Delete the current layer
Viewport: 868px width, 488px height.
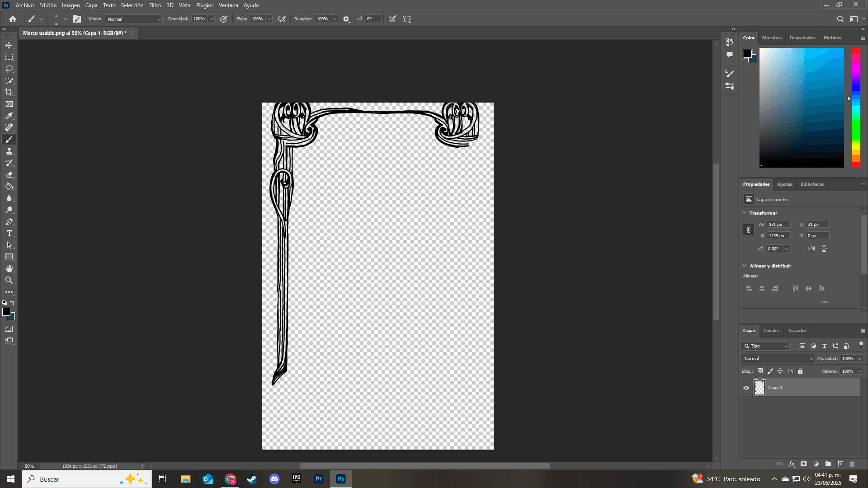point(853,464)
